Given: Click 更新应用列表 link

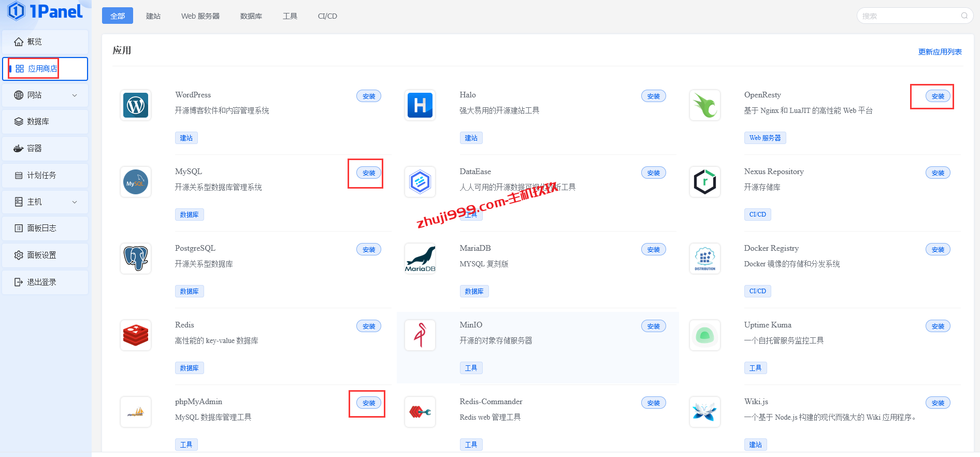Looking at the screenshot, I should point(940,52).
